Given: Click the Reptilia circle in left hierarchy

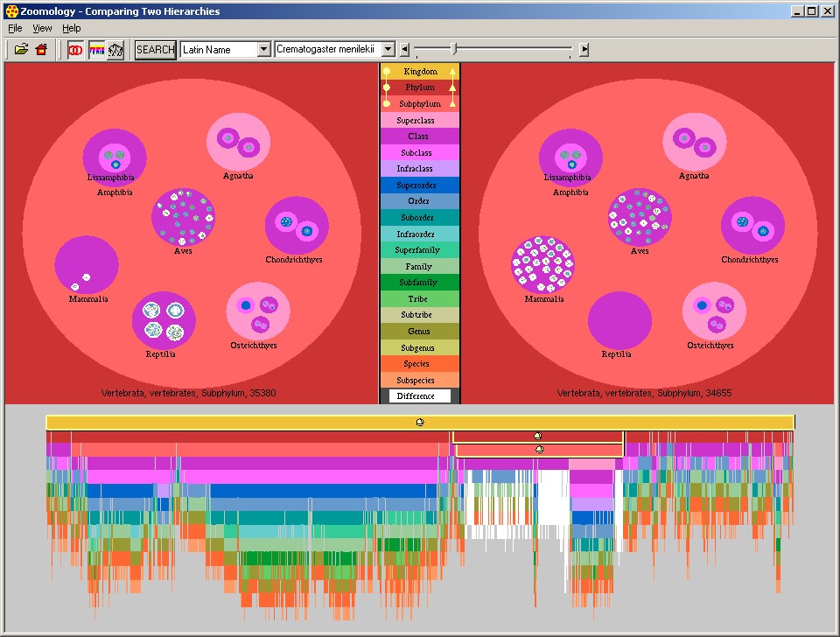Looking at the screenshot, I should tap(164, 320).
